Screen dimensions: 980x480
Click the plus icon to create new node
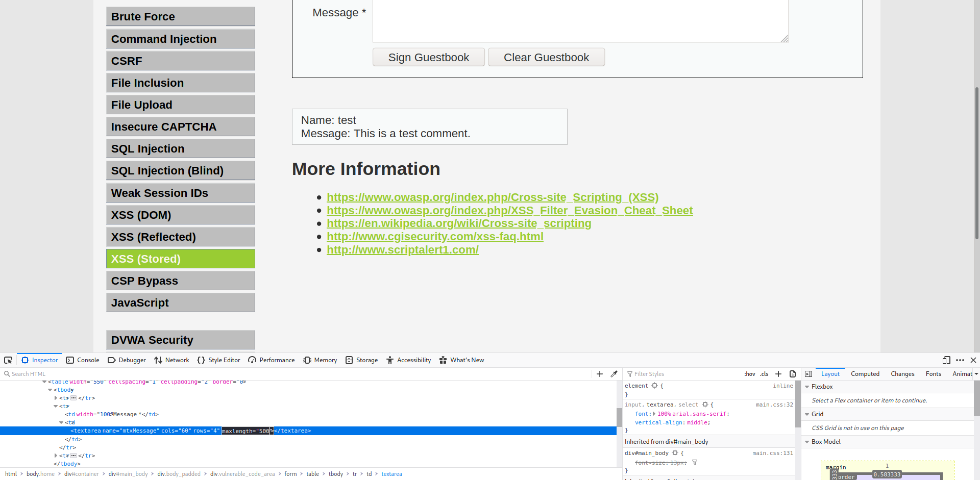click(x=600, y=374)
